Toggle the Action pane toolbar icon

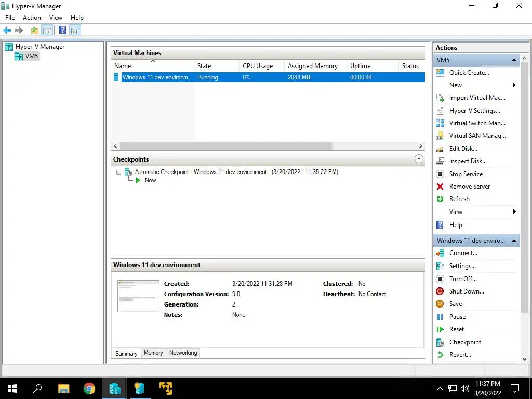75,31
